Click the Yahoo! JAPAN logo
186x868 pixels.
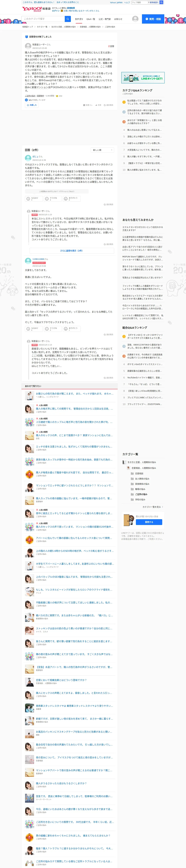coord(32,9)
